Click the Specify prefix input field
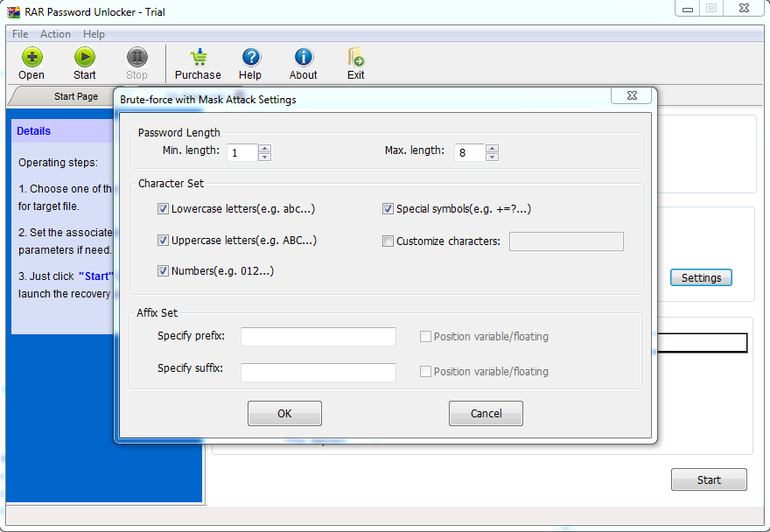770x532 pixels. pos(318,337)
